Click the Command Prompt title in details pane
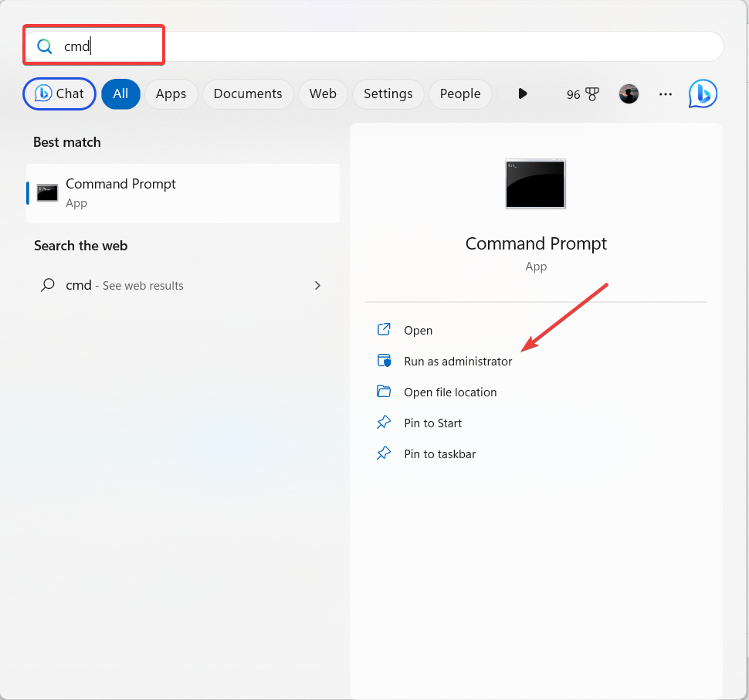This screenshot has width=749, height=700. click(x=536, y=243)
